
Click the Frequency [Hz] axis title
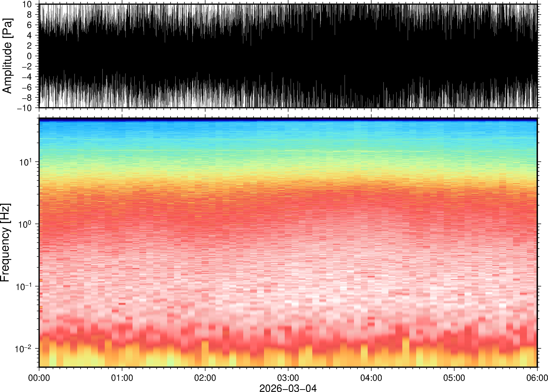click(x=6, y=243)
